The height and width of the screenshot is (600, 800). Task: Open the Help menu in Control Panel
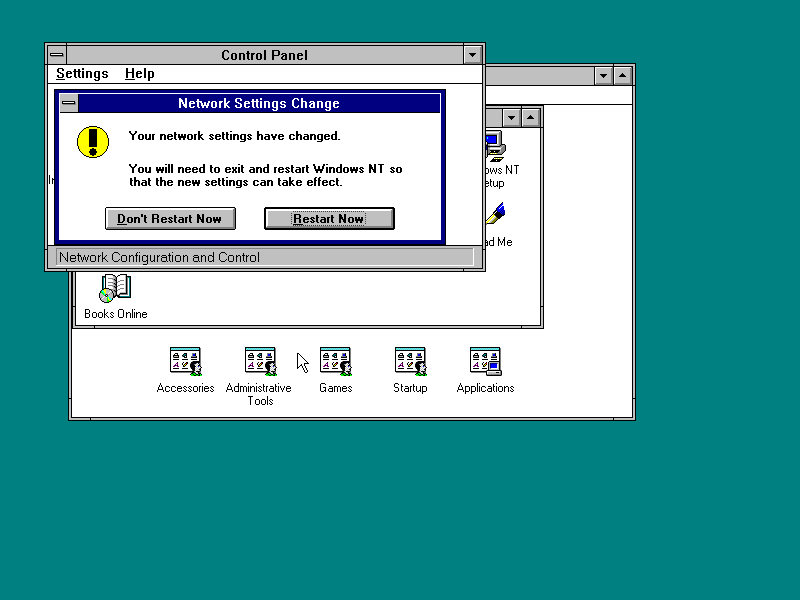(x=139, y=73)
